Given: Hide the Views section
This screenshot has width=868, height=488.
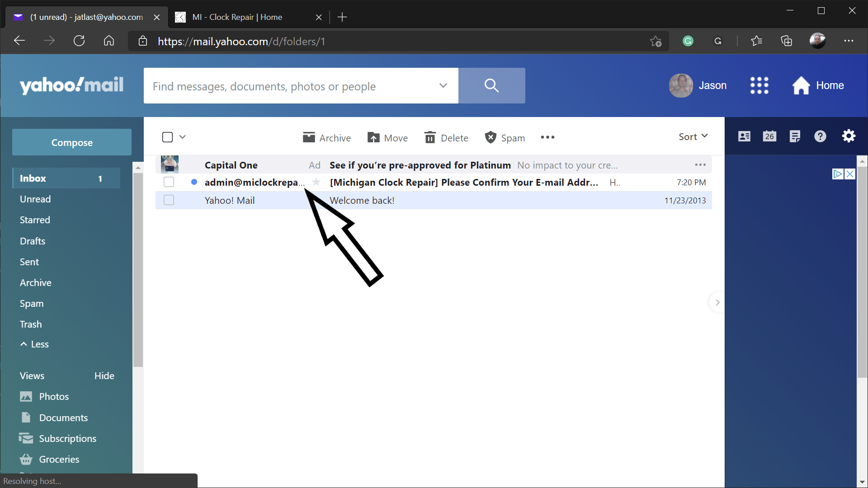Looking at the screenshot, I should [x=104, y=376].
